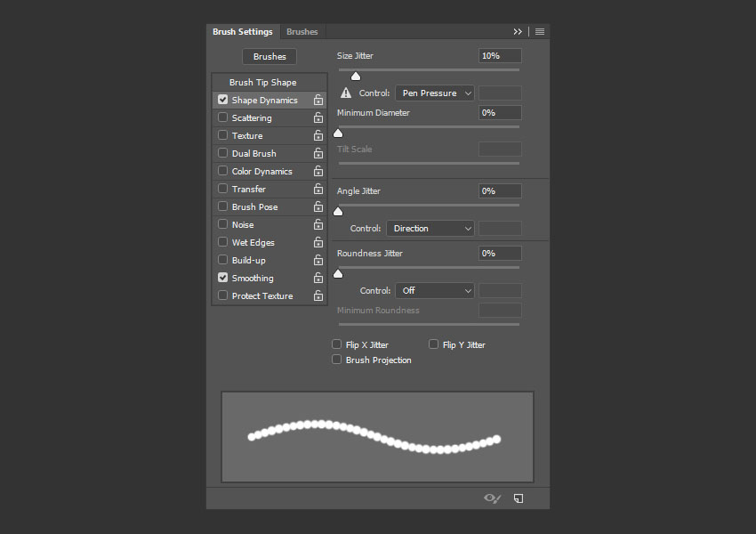Open the Direction control dropdown for Angle Jitter

pos(430,229)
